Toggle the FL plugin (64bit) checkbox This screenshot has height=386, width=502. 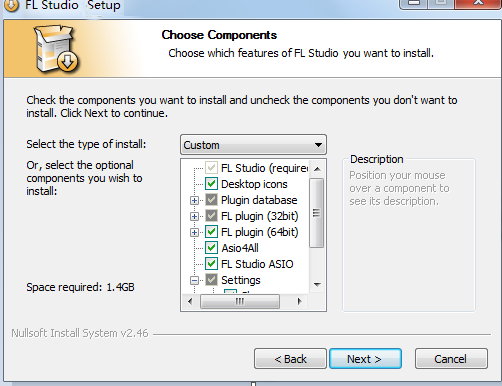pyautogui.click(x=211, y=232)
